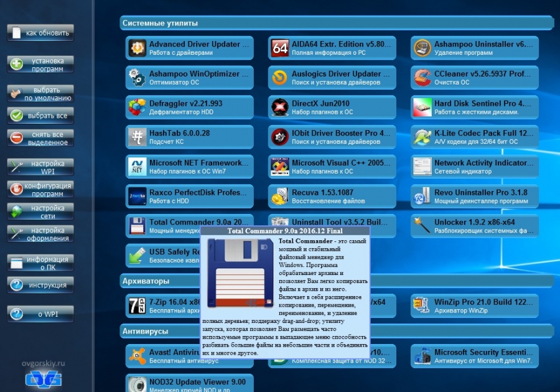The height and width of the screenshot is (392, 560).
Task: Click the Microsoft Security Essentials icon
Action: pyautogui.click(x=422, y=356)
